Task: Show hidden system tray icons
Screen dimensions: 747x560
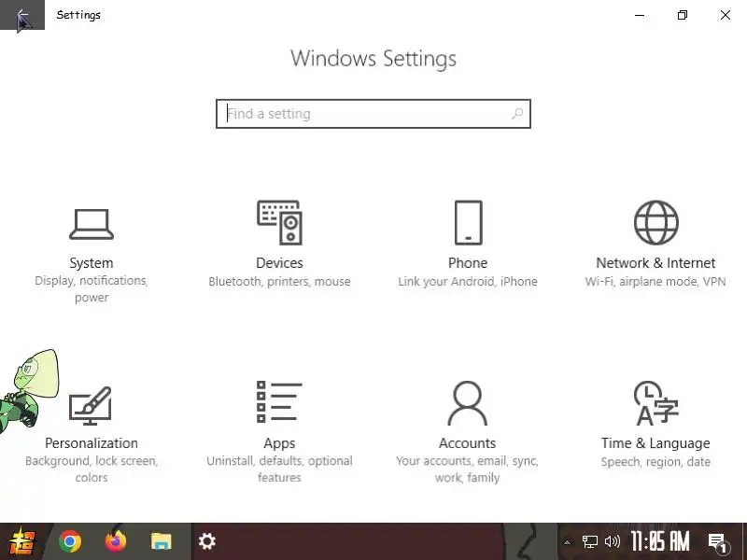Action: (x=567, y=542)
